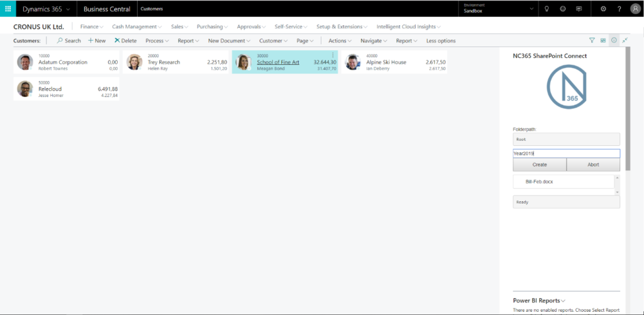Screen dimensions: 644x315
Task: Select the Alpine Ski House customer card
Action: coord(394,62)
